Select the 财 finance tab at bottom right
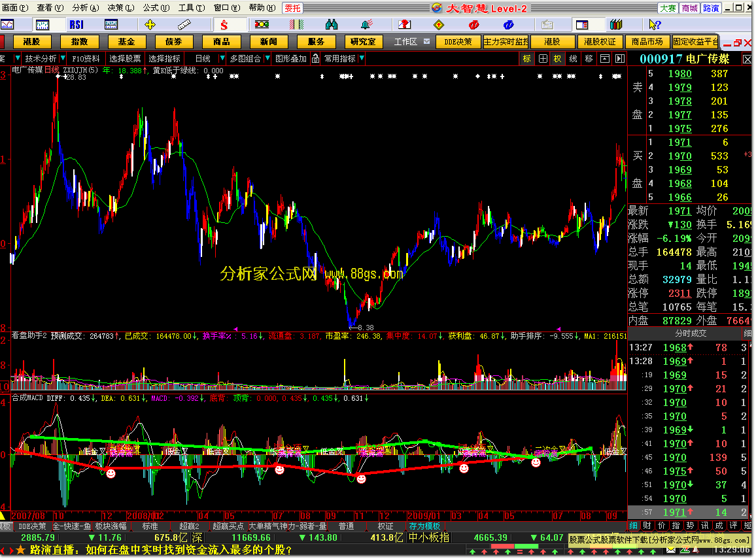This screenshot has height=559, width=756. (x=647, y=525)
